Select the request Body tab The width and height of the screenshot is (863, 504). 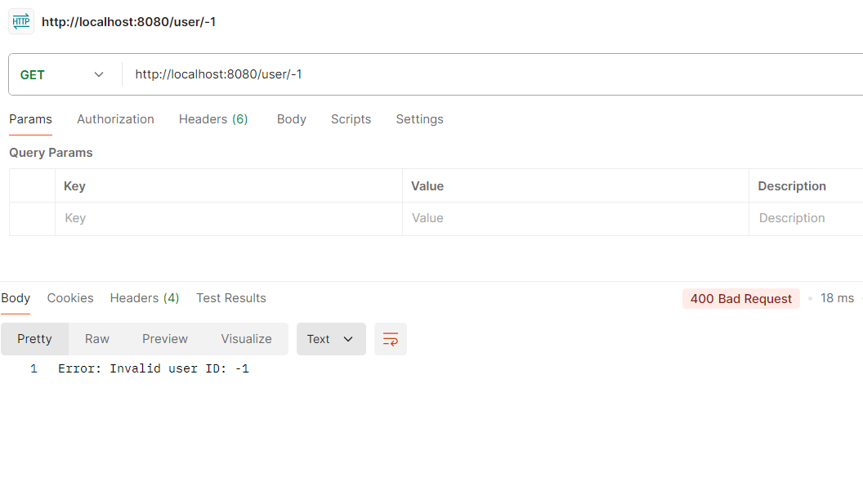pyautogui.click(x=291, y=119)
